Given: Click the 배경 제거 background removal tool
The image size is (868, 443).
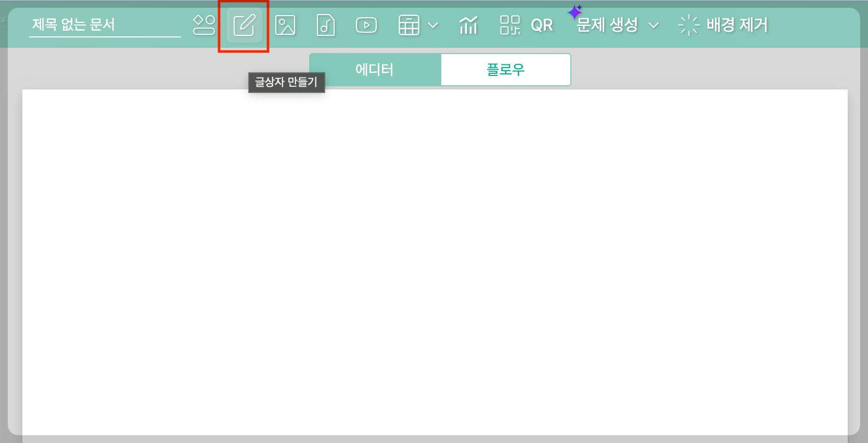Looking at the screenshot, I should click(x=723, y=25).
